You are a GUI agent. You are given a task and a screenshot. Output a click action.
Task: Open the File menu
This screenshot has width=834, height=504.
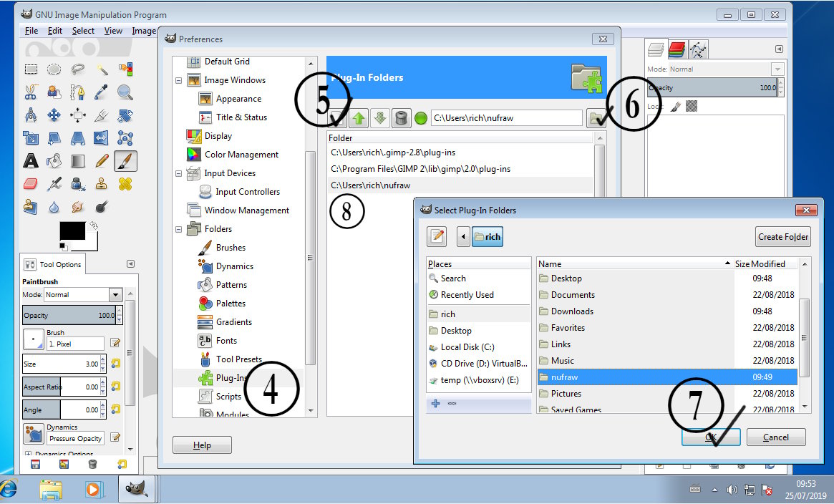pyautogui.click(x=31, y=31)
